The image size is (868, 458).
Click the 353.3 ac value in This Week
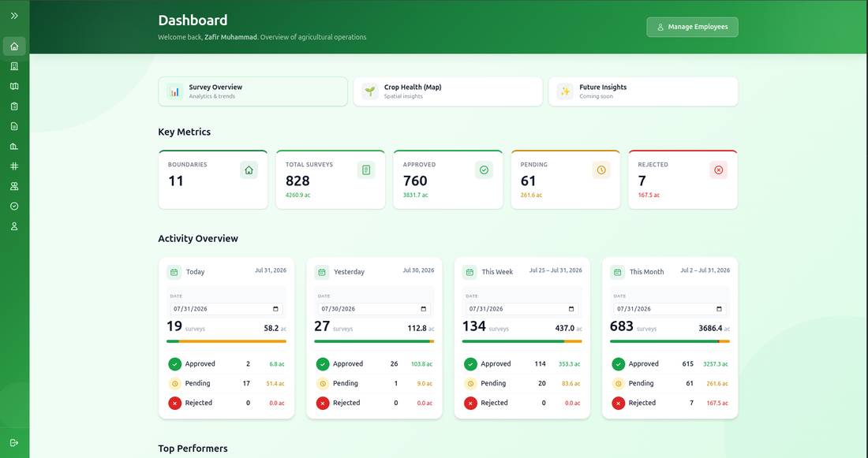pos(570,364)
